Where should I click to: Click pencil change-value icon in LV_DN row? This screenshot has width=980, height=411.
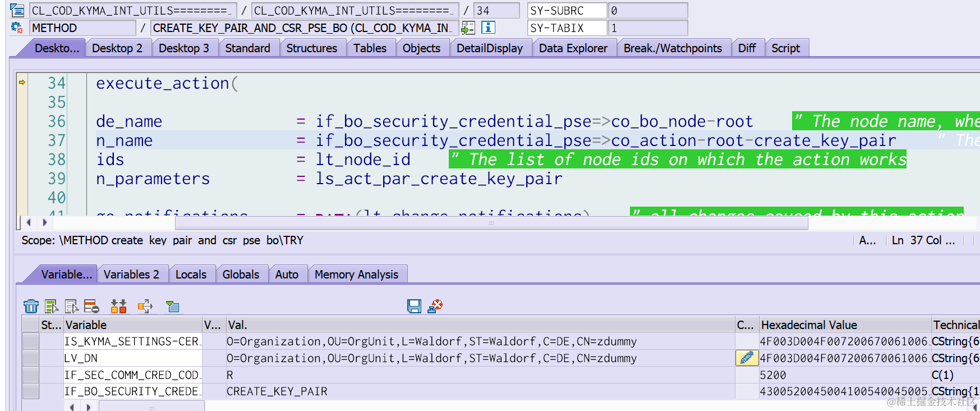[747, 358]
